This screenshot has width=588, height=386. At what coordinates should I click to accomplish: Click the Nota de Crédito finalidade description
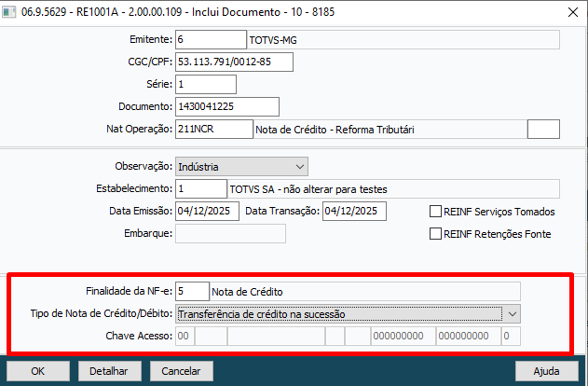[x=247, y=292]
